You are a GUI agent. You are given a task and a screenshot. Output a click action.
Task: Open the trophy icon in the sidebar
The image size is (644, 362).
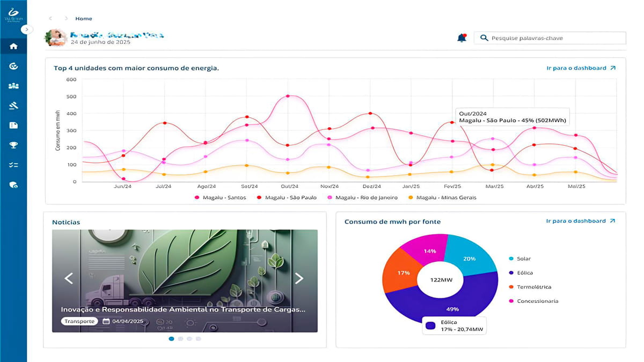coord(13,145)
